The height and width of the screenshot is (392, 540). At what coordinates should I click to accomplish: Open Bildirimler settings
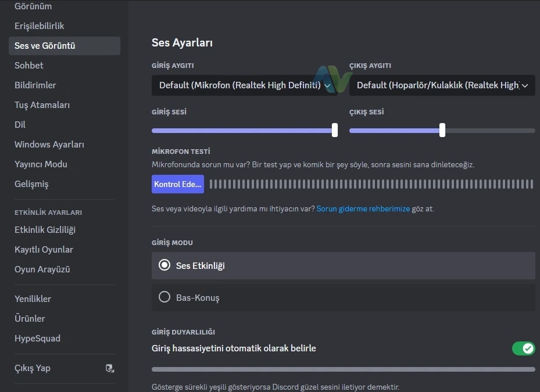(x=35, y=85)
